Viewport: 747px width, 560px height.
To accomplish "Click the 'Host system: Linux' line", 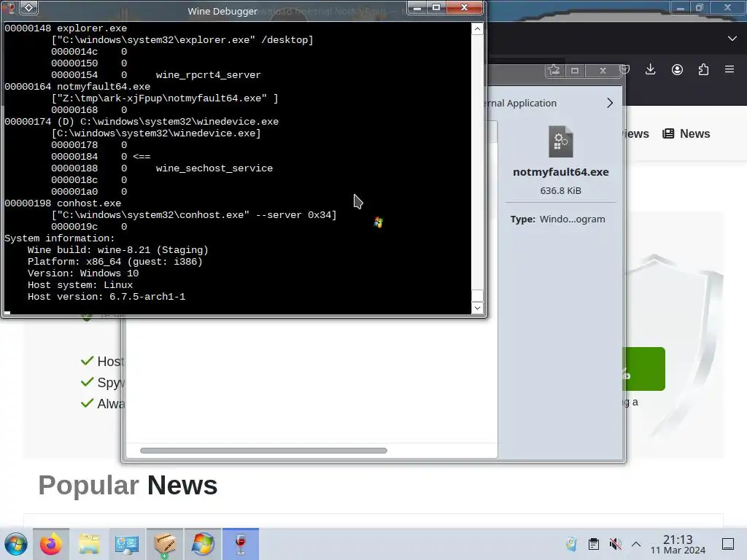I will click(x=80, y=285).
